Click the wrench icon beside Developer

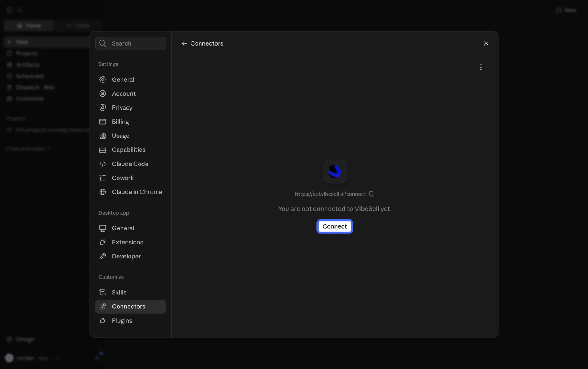[103, 256]
